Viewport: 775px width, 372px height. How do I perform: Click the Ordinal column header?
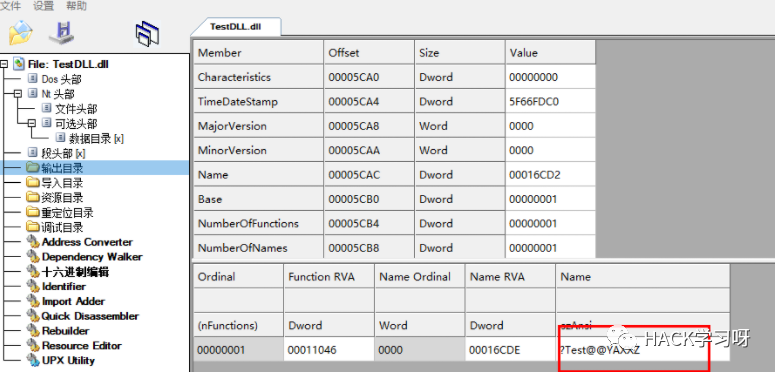(239, 277)
